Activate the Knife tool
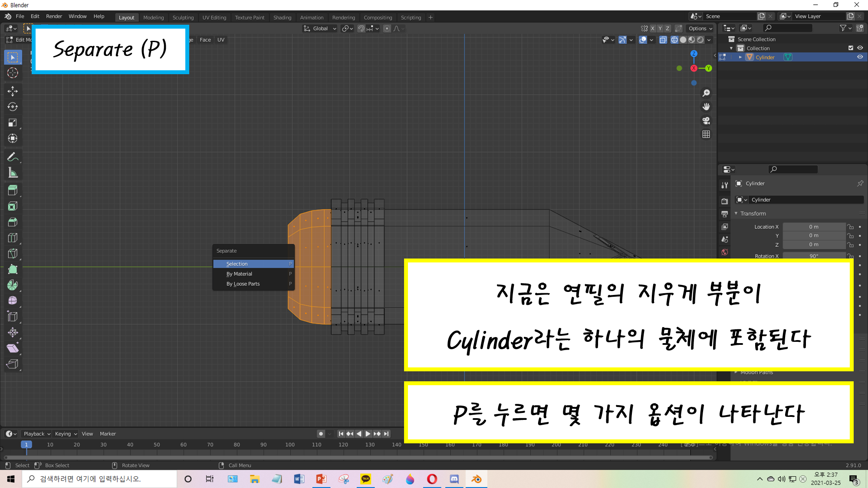This screenshot has width=868, height=488. tap(13, 254)
